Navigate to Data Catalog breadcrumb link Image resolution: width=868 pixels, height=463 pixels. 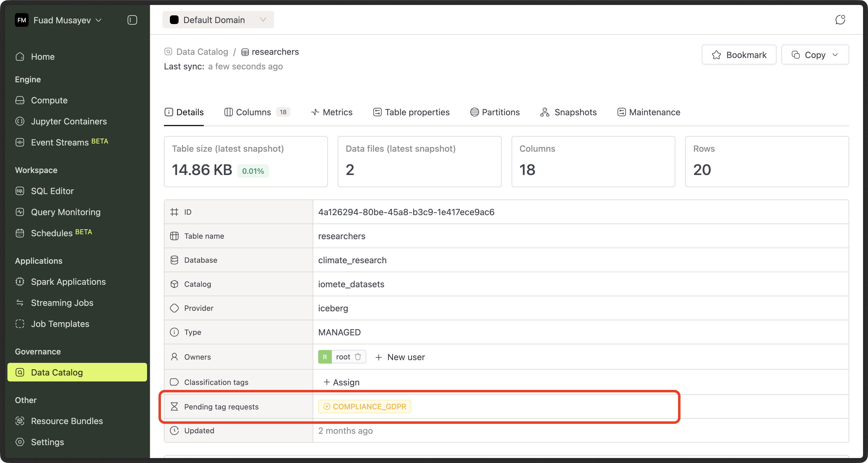pyautogui.click(x=202, y=52)
